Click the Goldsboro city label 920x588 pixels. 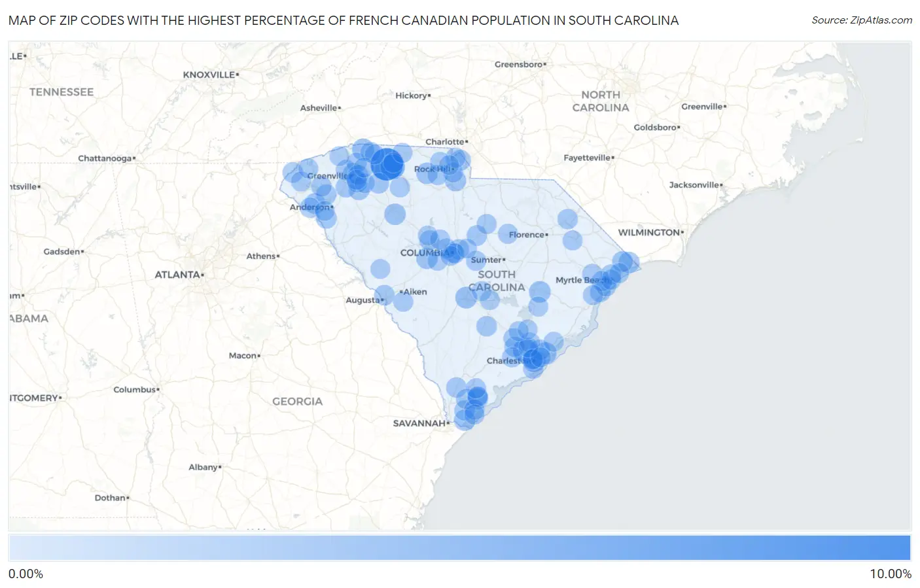point(657,127)
